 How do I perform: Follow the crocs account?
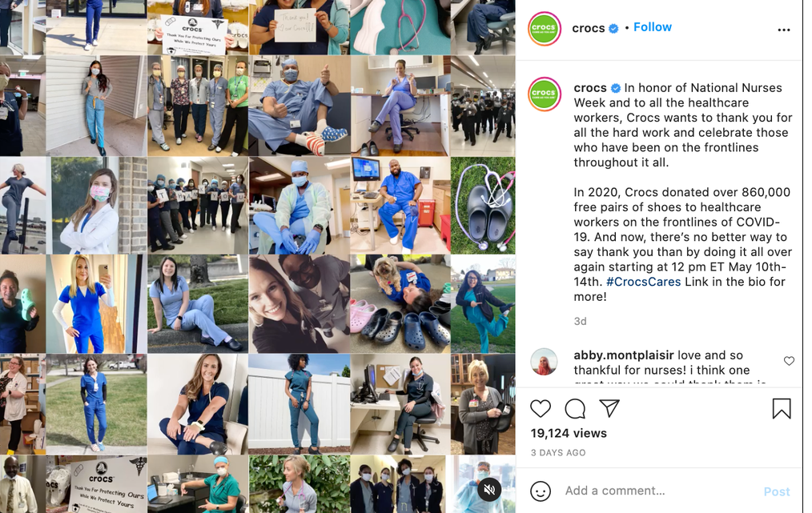(652, 27)
